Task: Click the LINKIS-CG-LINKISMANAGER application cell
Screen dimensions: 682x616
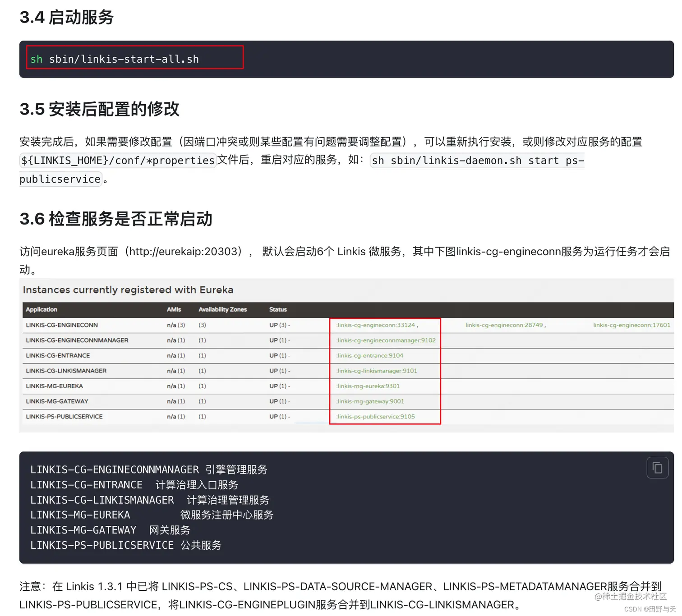Action: (66, 371)
